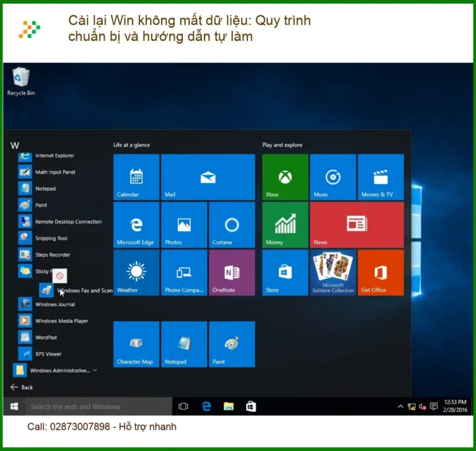Open the Xbox tile
Screen dimensions: 476x451
(x=285, y=177)
